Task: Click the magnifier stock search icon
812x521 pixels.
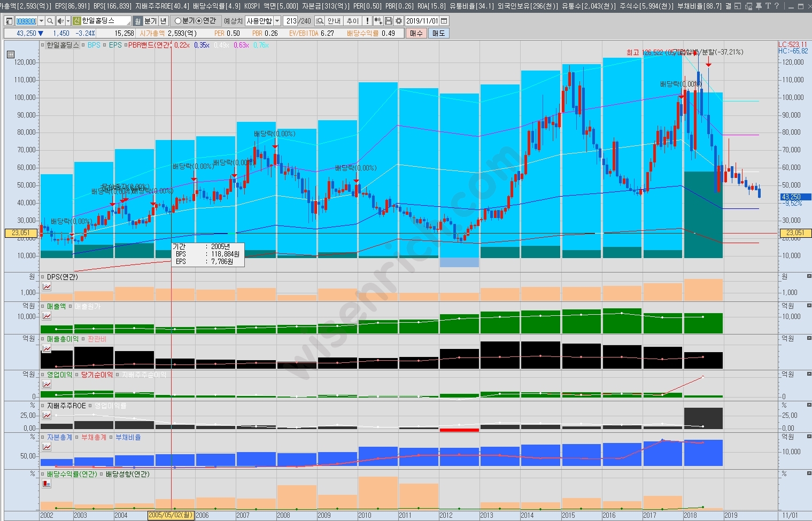Action: click(50, 21)
